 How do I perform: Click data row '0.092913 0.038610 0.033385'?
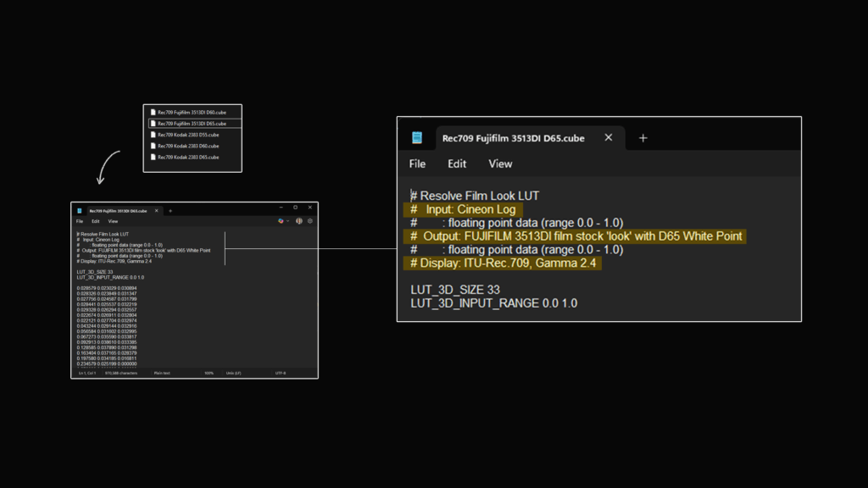[107, 342]
